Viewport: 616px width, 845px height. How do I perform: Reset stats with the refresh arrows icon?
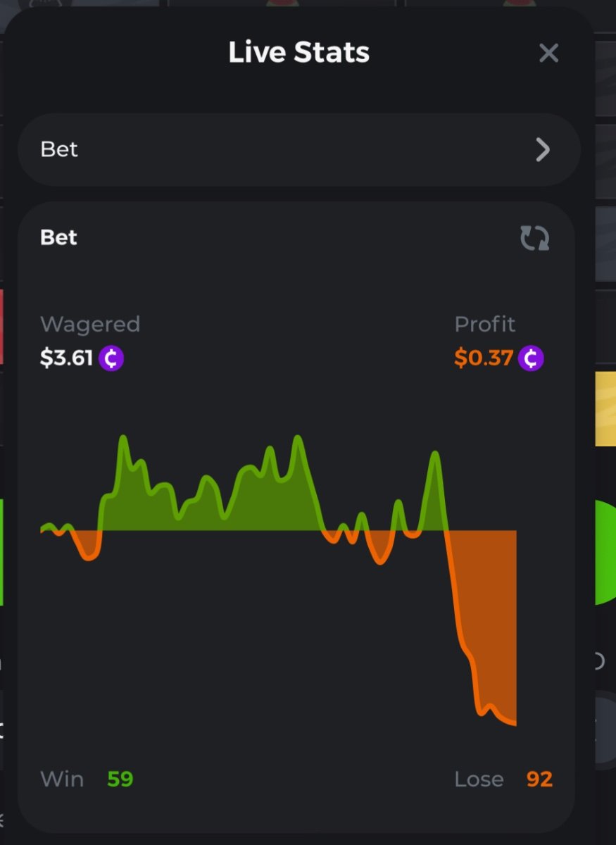[x=535, y=239]
